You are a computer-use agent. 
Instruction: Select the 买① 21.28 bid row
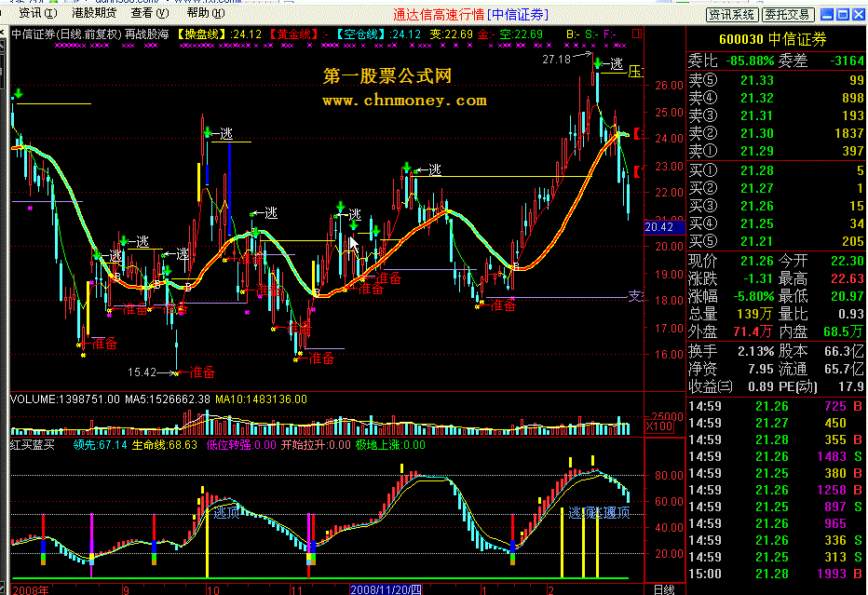point(776,170)
